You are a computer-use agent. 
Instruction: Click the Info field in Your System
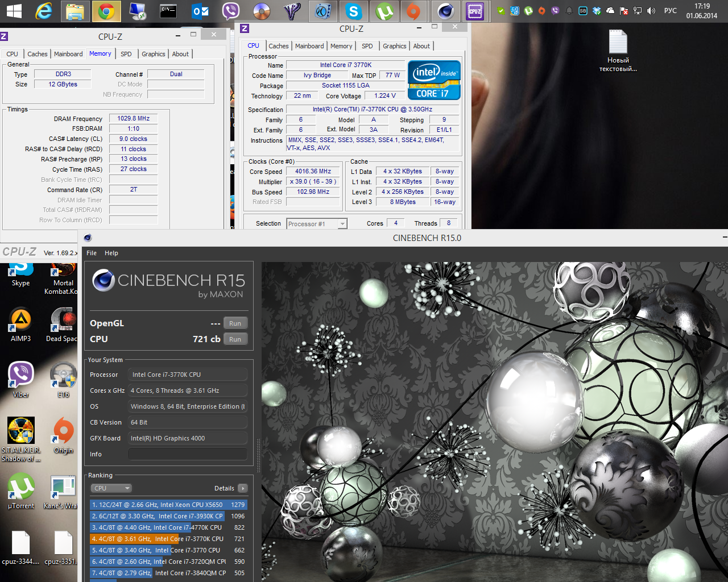click(x=188, y=454)
